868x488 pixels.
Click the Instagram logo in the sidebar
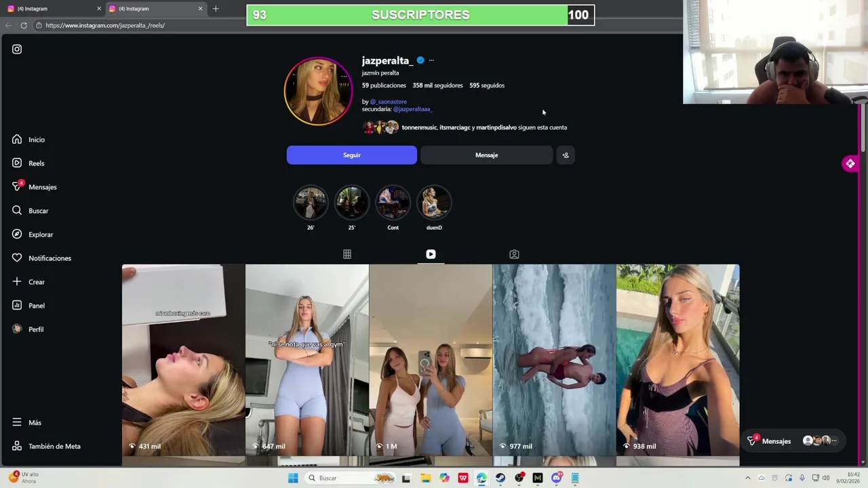[x=17, y=49]
